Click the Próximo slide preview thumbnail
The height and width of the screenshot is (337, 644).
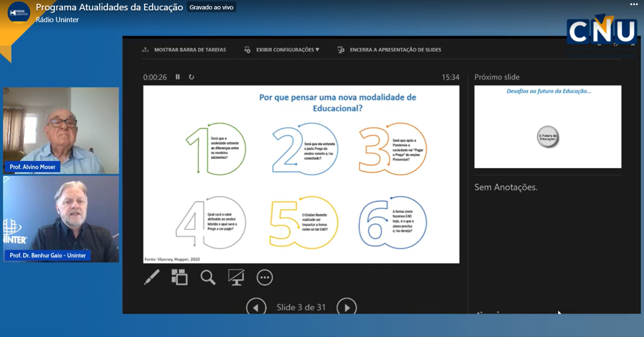pos(547,127)
